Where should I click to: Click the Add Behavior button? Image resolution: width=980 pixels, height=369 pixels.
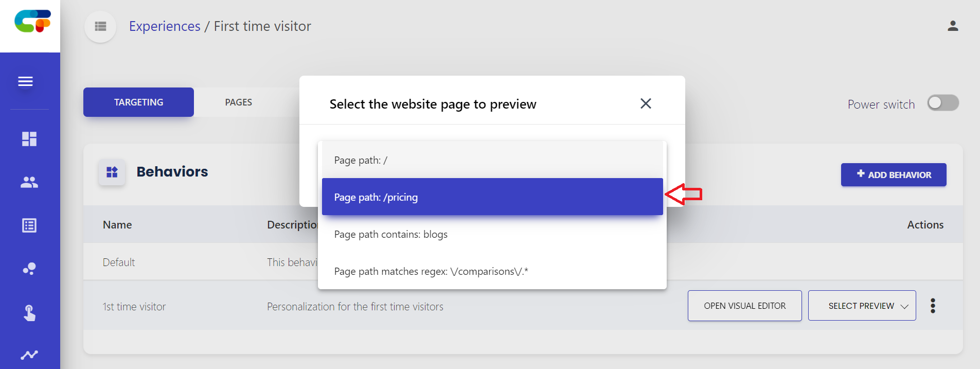click(x=894, y=175)
